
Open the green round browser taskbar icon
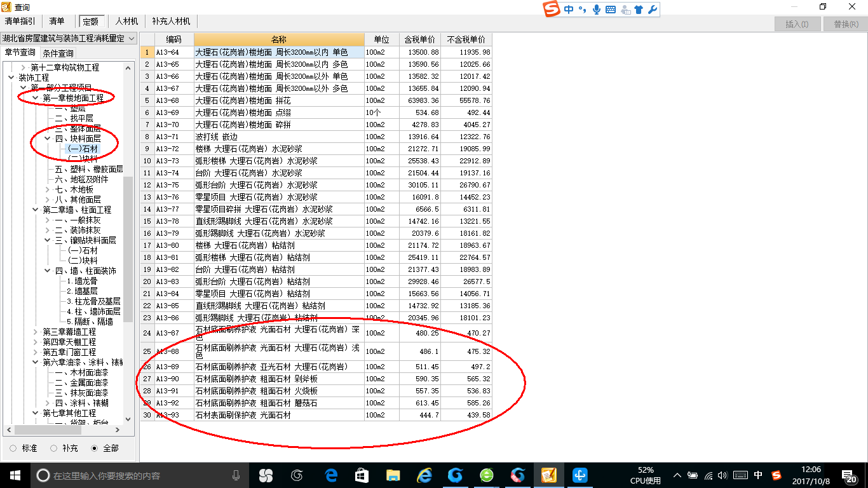click(x=486, y=475)
